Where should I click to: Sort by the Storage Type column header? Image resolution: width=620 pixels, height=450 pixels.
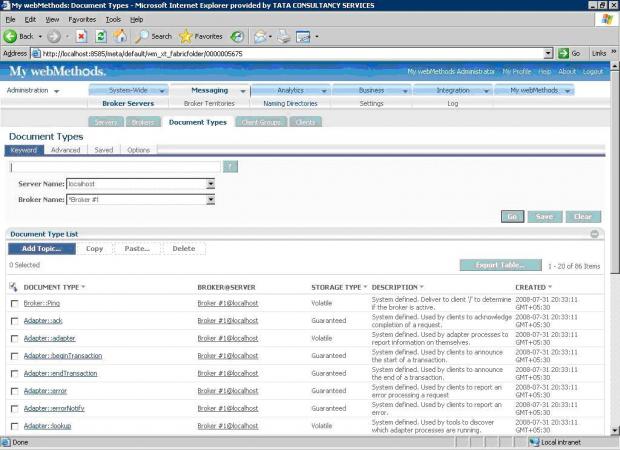click(x=336, y=287)
